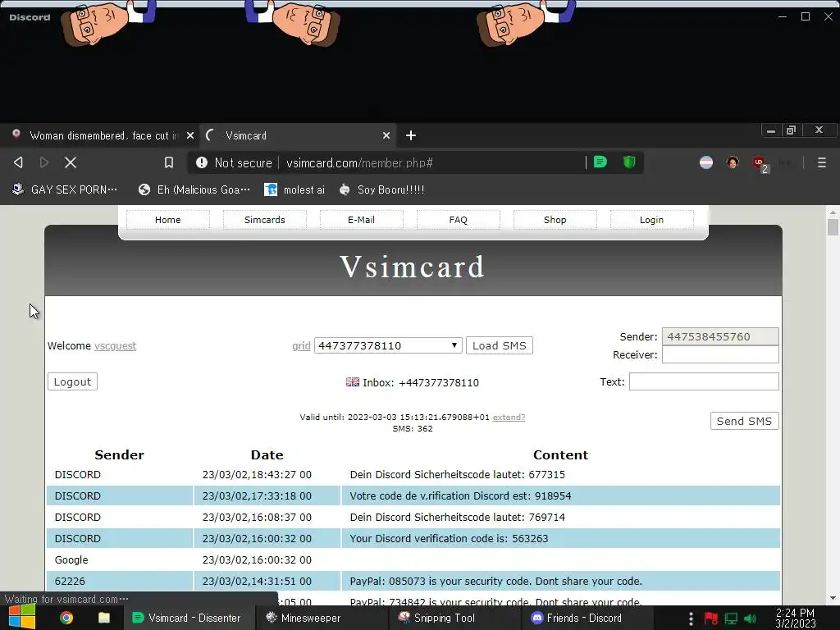
Task: Open the 'Eh (Malicious Goa' bookmark
Action: pyautogui.click(x=194, y=189)
